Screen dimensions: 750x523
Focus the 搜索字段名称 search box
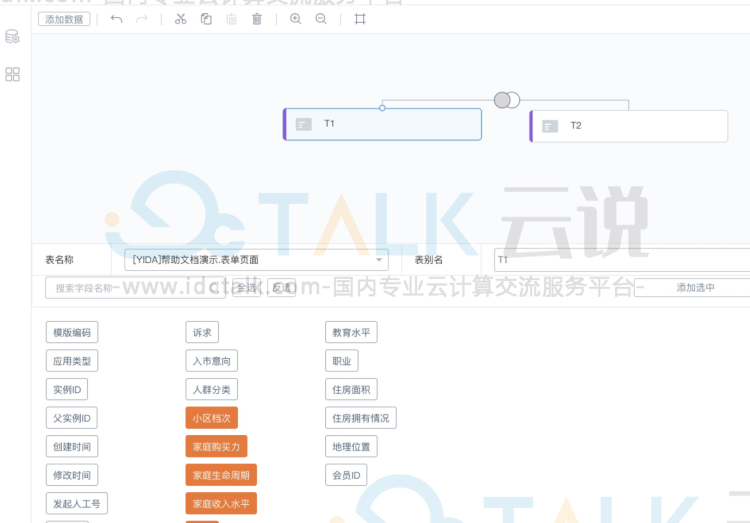coord(135,288)
